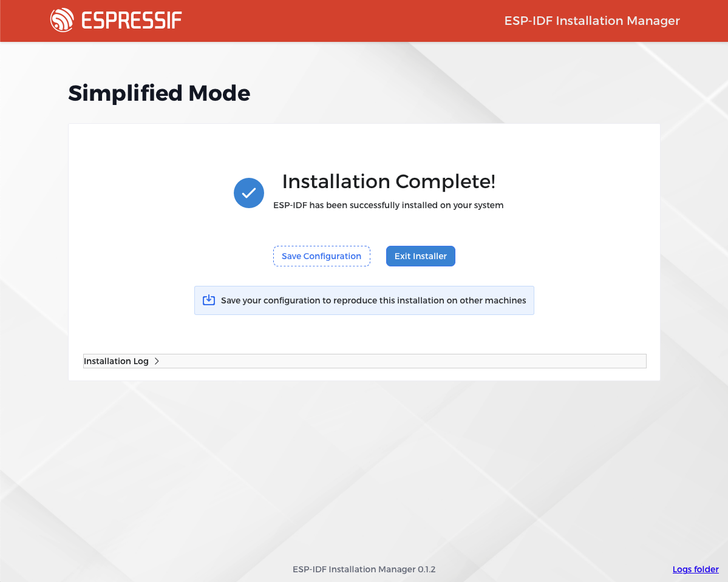The image size is (728, 582).
Task: Click the ESPRESSIF wordmark text
Action: [132, 21]
